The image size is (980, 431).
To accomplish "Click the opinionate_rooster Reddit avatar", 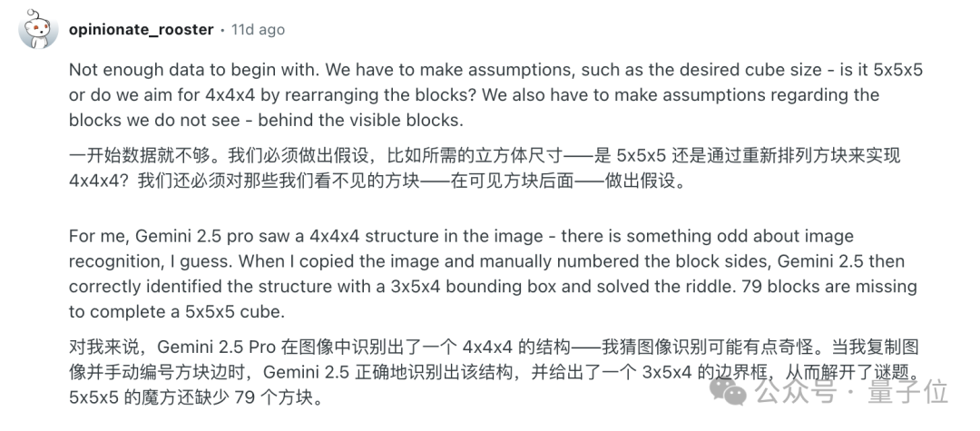I will tap(38, 30).
